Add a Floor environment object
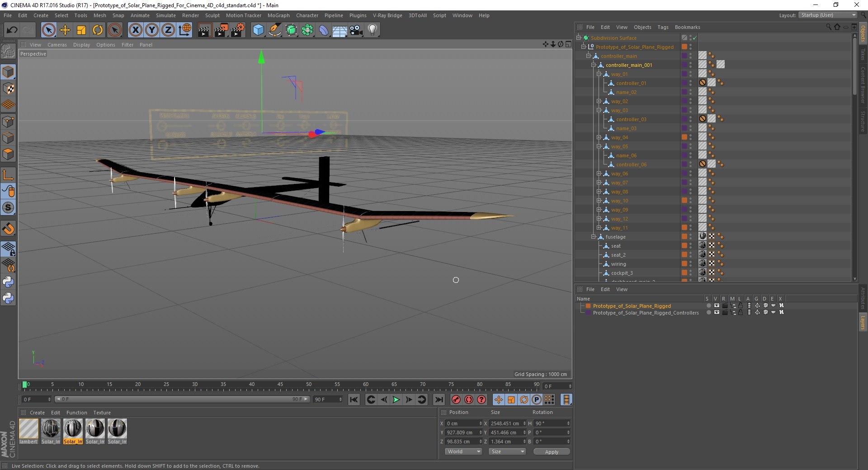 [340, 30]
